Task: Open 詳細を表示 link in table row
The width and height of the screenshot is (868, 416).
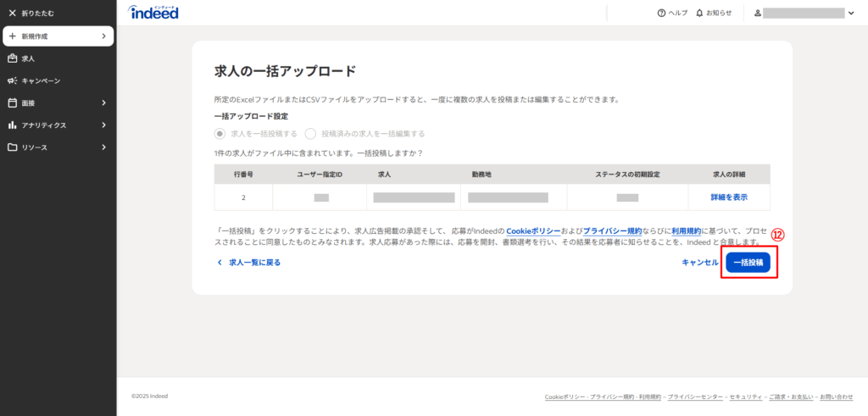Action: coord(728,197)
